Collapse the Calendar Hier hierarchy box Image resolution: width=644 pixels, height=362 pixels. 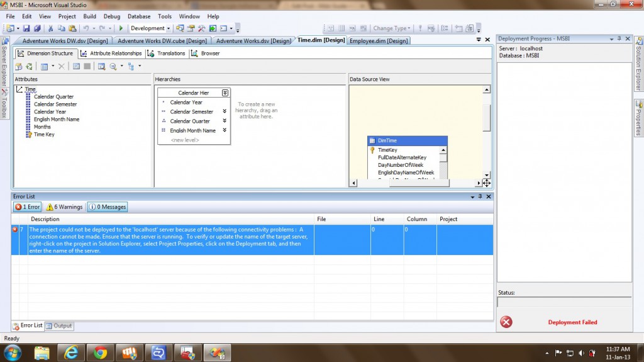[225, 93]
